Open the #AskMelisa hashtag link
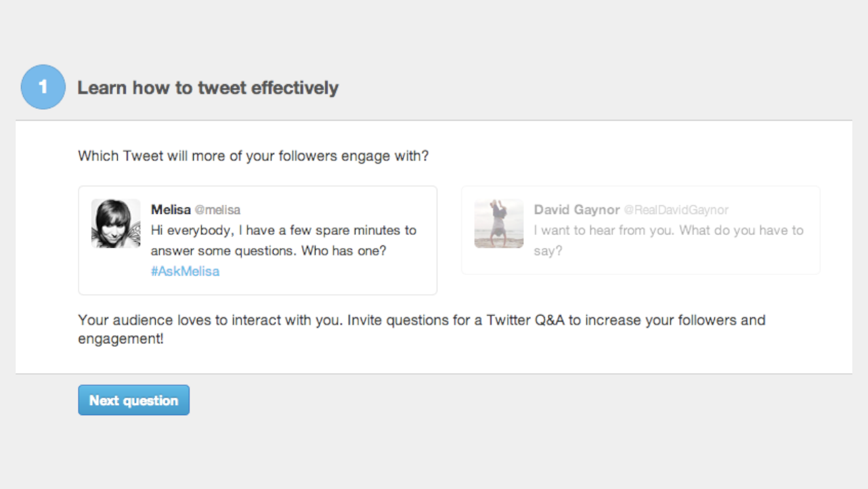 click(185, 271)
